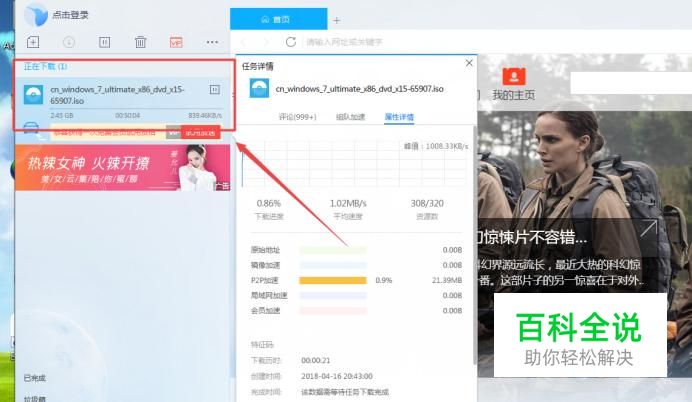Image resolution: width=692 pixels, height=402 pixels.
Task: Click the 原始地址 green bar
Action: (333, 250)
